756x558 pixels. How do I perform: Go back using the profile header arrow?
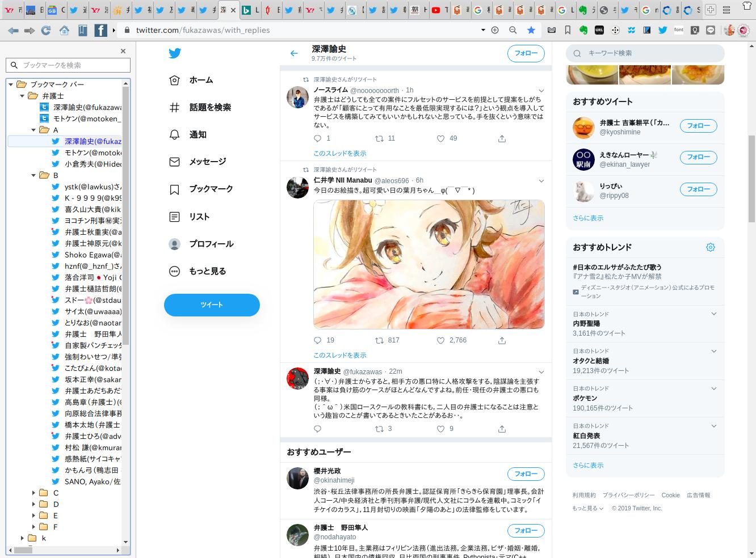click(294, 53)
